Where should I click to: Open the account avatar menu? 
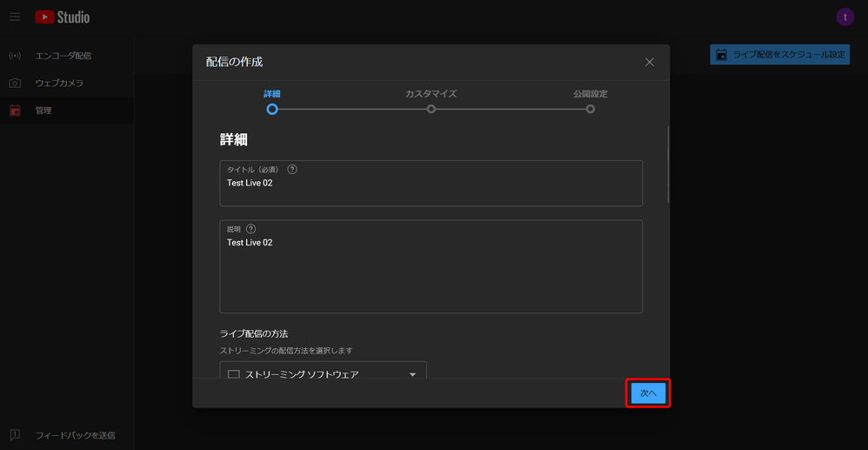[845, 17]
